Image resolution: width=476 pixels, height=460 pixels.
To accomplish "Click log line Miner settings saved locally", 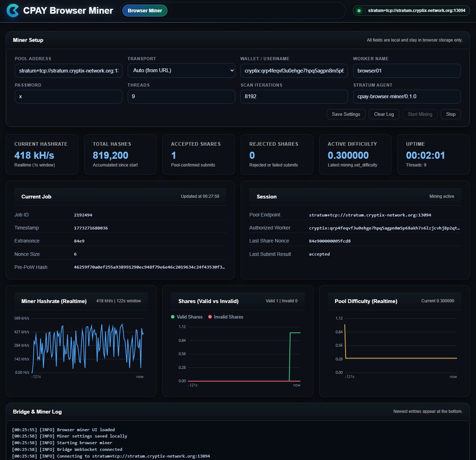I will 70,436.
